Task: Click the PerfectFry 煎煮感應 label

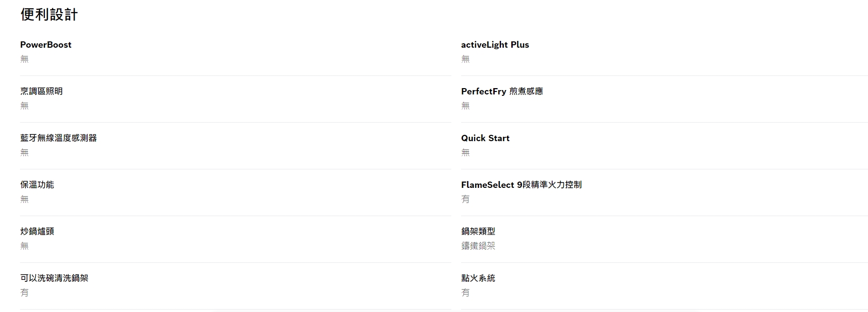Action: 502,92
